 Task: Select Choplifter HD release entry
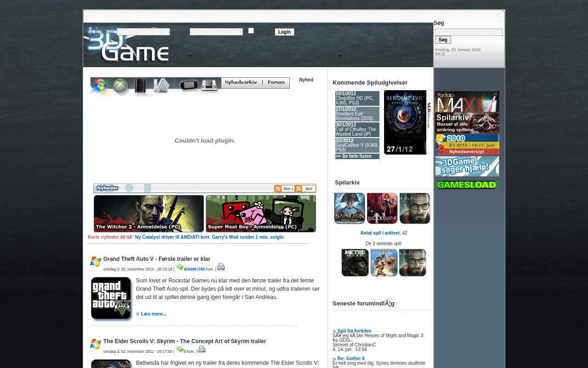(357, 98)
